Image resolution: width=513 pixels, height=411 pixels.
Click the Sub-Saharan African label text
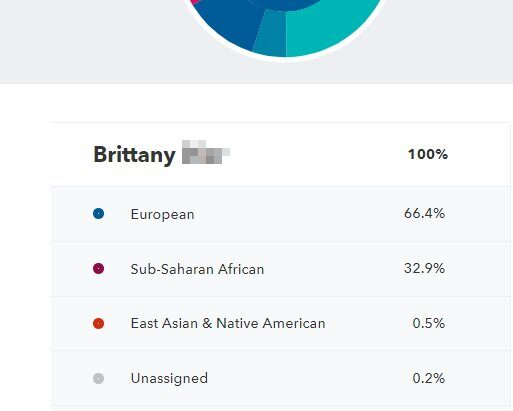(197, 269)
